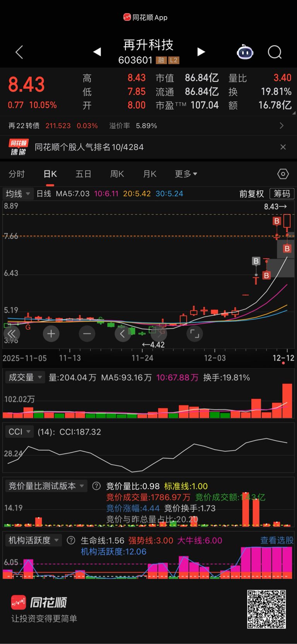Tap the stock code 603601
The image size is (297, 644).
pos(135,60)
